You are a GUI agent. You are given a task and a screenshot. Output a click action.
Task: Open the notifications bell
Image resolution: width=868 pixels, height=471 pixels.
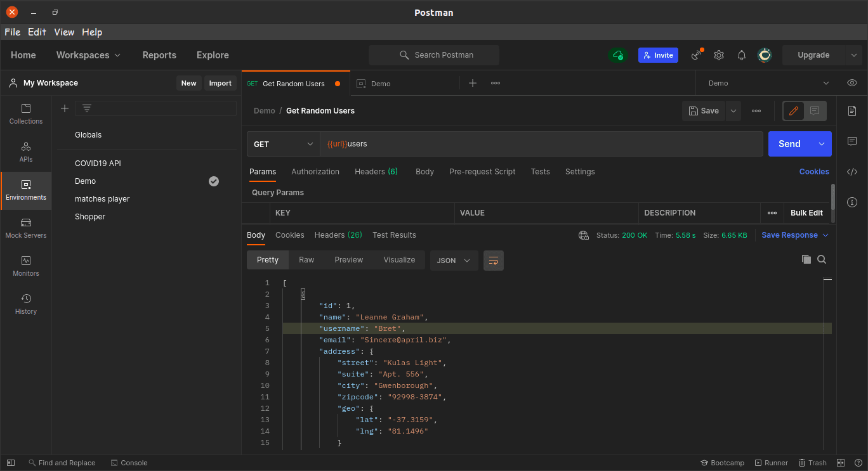point(742,55)
